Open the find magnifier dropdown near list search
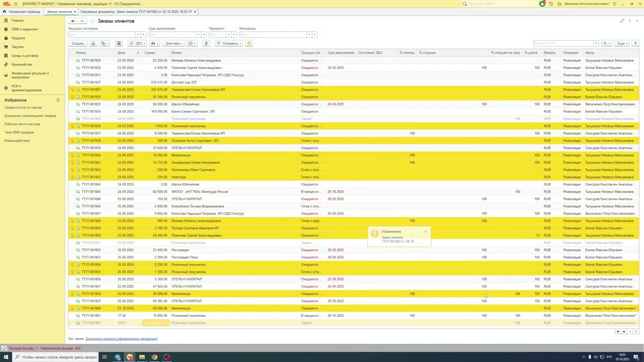 [x=607, y=43]
